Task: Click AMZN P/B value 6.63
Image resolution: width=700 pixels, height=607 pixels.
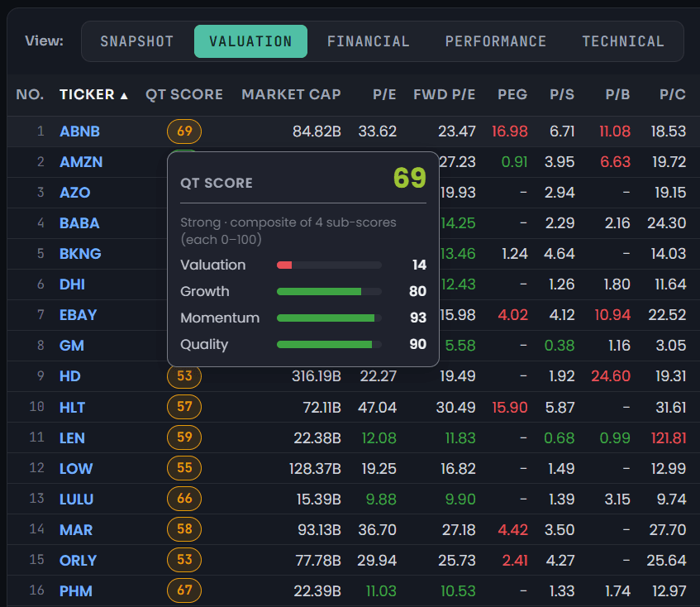Action: (x=615, y=162)
